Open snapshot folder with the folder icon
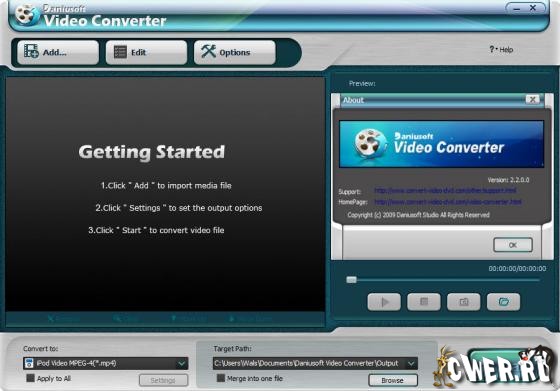 503,302
